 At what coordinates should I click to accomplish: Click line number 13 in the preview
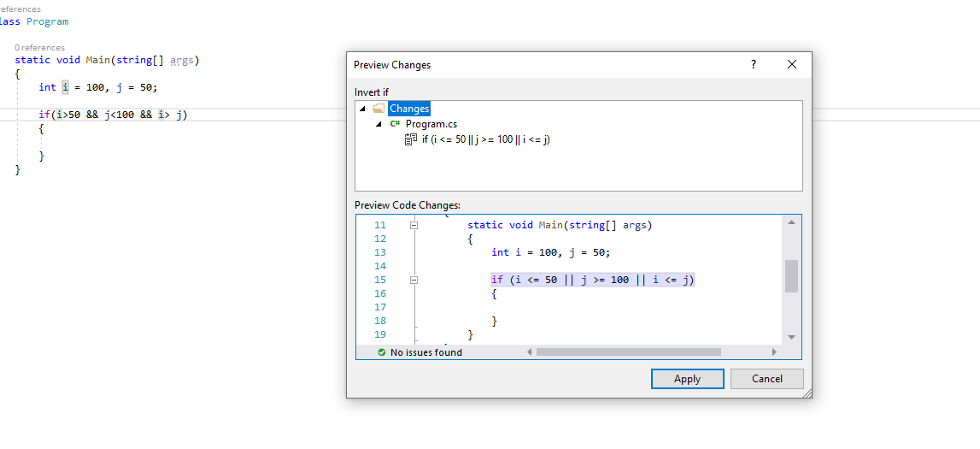click(380, 252)
